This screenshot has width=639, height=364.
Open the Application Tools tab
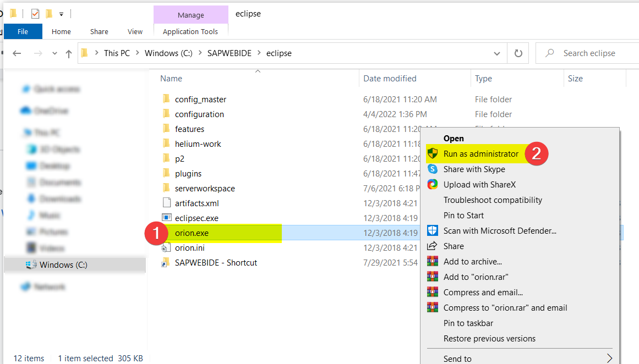190,31
